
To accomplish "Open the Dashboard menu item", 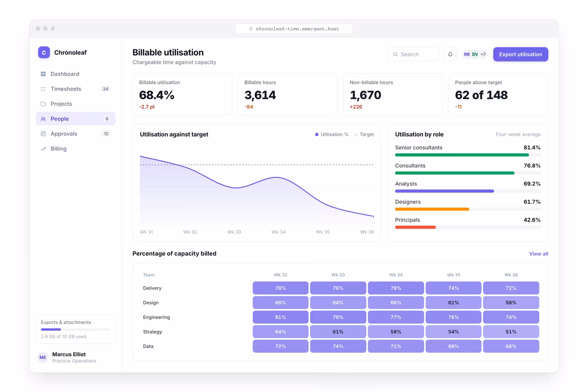I will tap(75, 74).
